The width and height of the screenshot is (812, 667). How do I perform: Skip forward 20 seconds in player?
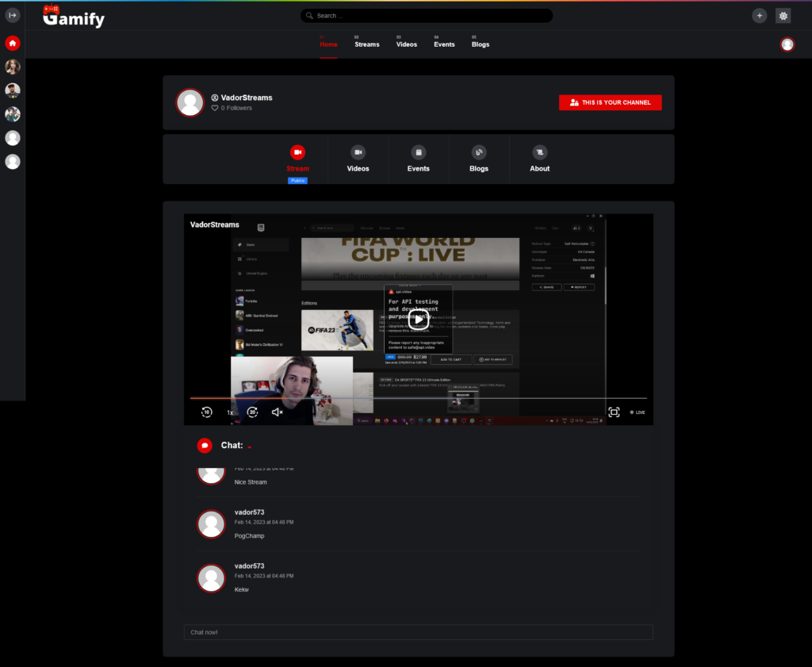[253, 412]
